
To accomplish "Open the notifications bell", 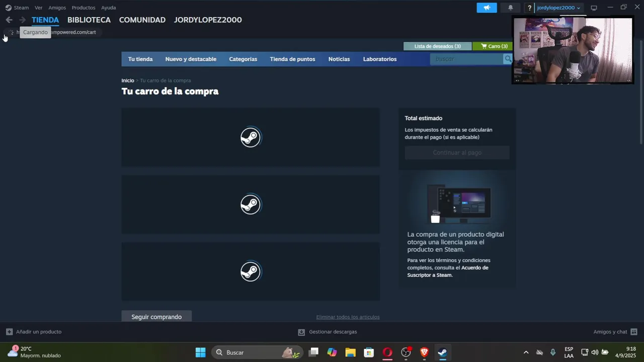I will tap(511, 8).
